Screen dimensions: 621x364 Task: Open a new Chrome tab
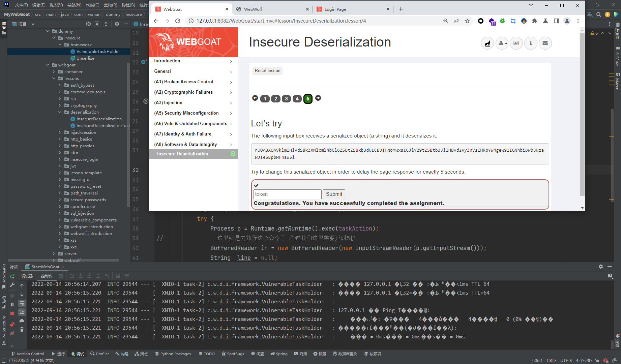click(401, 9)
